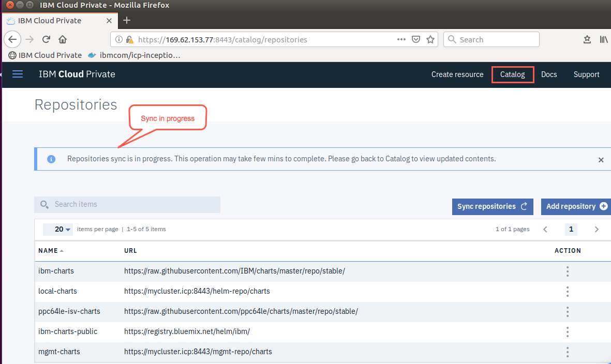Select the mycluster.icp helm-repo/charts URL
Image resolution: width=611 pixels, height=364 pixels.
click(x=197, y=291)
